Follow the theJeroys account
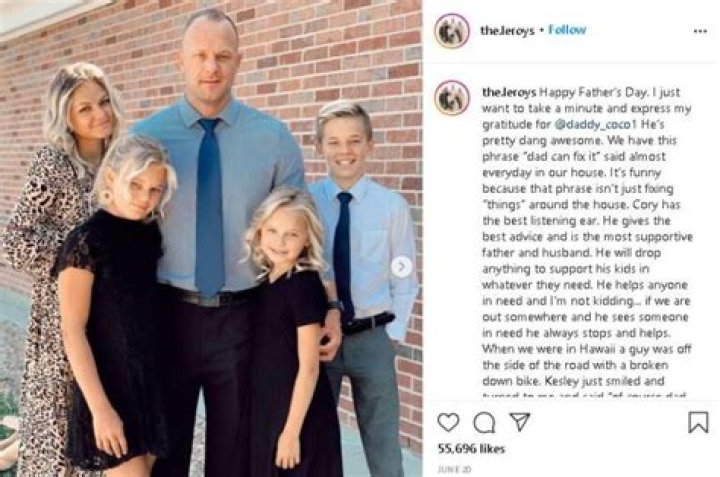Screen dimensions: 720x477 click(567, 31)
